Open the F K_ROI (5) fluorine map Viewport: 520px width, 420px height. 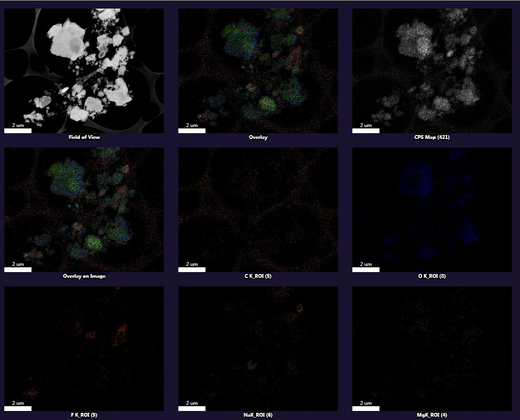click(x=84, y=349)
